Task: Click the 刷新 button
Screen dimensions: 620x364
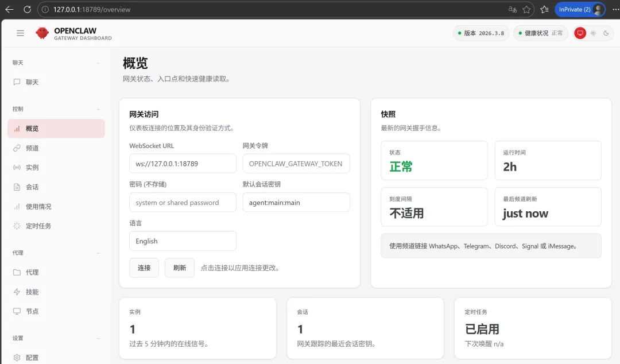Action: point(180,268)
